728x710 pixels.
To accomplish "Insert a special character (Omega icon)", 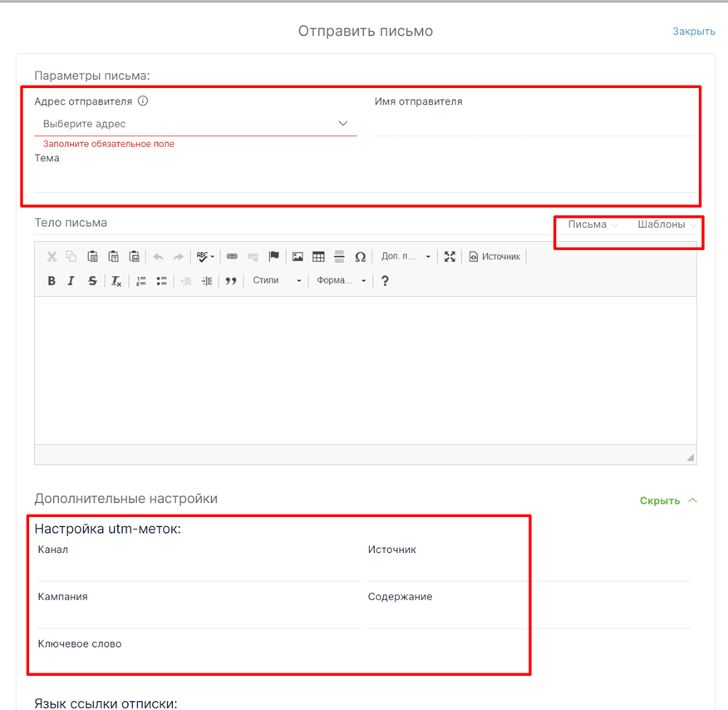I will 360,257.
